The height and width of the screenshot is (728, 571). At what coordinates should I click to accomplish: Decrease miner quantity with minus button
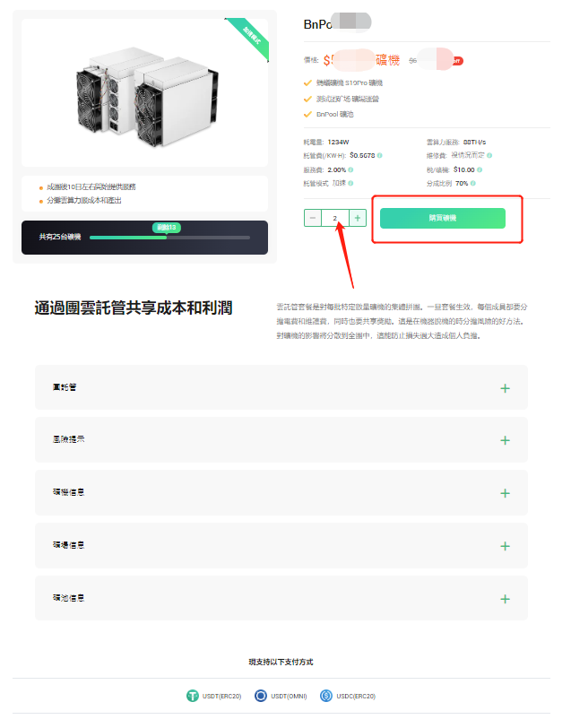(x=313, y=218)
